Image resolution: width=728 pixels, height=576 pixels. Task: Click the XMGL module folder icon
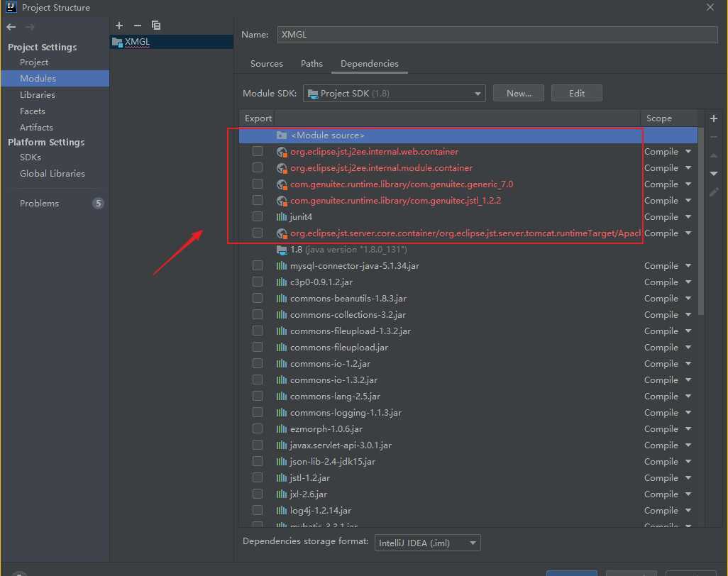117,42
